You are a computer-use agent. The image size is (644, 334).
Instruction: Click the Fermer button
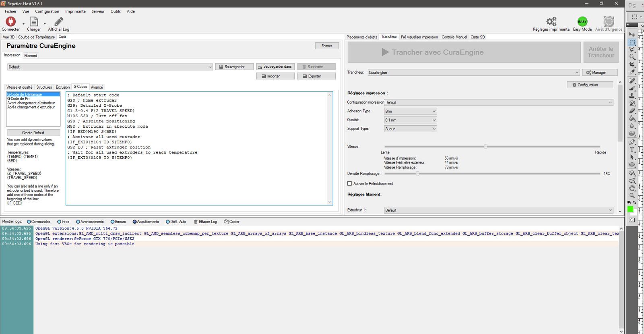coord(327,46)
